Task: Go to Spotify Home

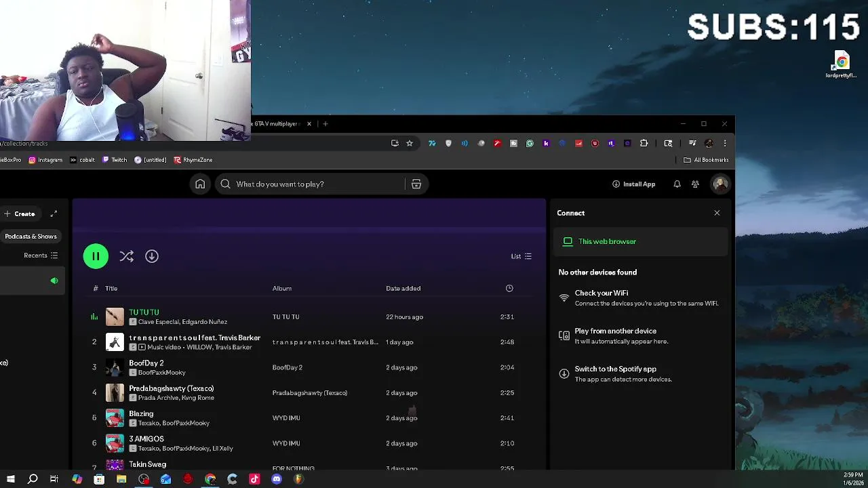Action: (200, 184)
